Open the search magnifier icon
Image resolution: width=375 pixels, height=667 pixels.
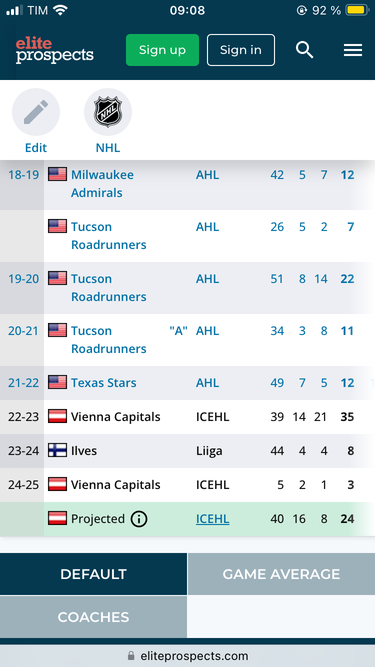coord(304,50)
